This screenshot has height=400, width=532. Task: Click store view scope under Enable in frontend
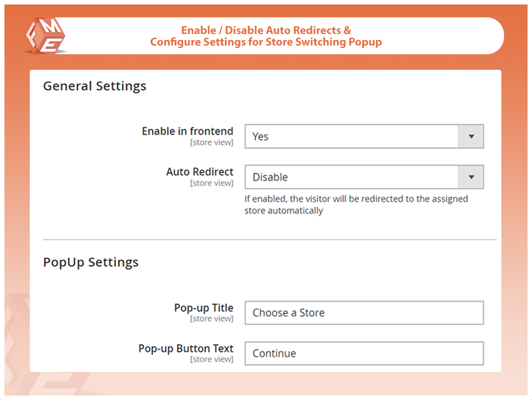[x=212, y=143]
